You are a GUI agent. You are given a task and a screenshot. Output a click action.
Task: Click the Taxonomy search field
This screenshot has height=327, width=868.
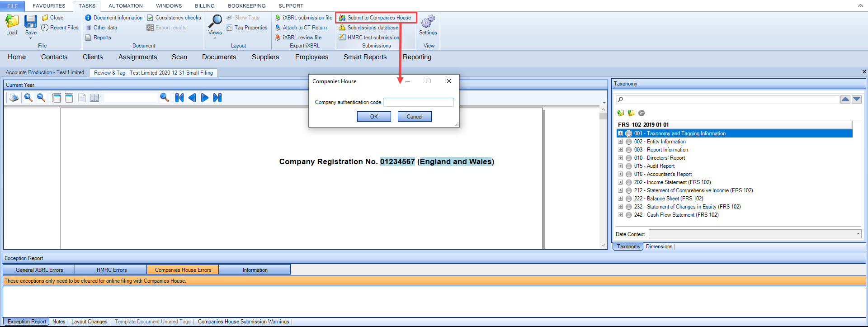pyautogui.click(x=728, y=100)
